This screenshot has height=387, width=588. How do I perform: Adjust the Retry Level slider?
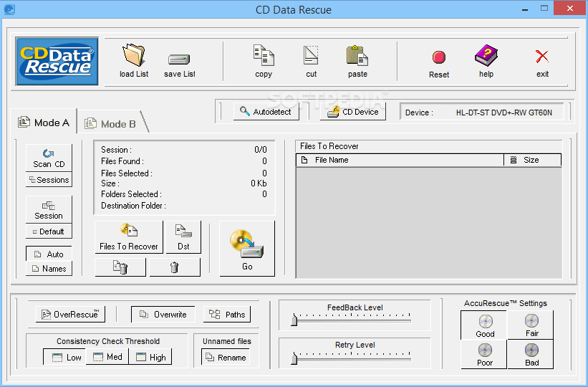[294, 358]
